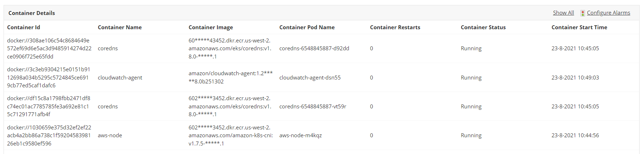The image size is (644, 154).
Task: Click pod name cloudwatch-agent-dsn55
Action: 310,78
